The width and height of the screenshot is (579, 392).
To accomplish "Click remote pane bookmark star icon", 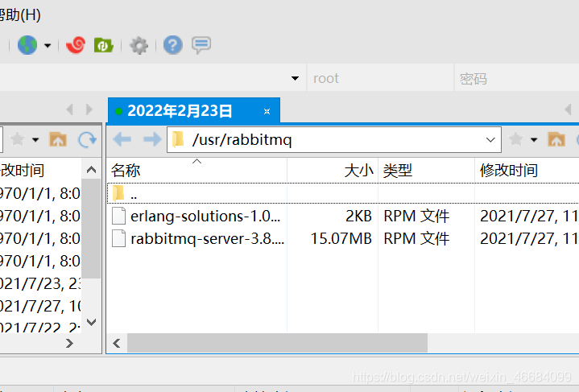I will (516, 139).
